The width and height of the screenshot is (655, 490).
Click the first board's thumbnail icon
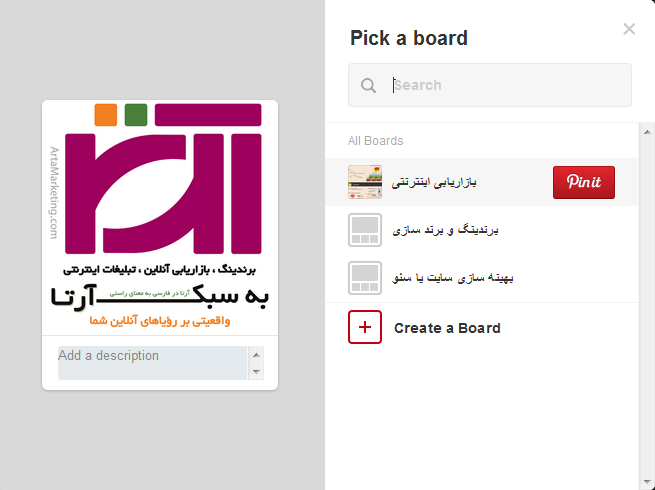coord(365,182)
